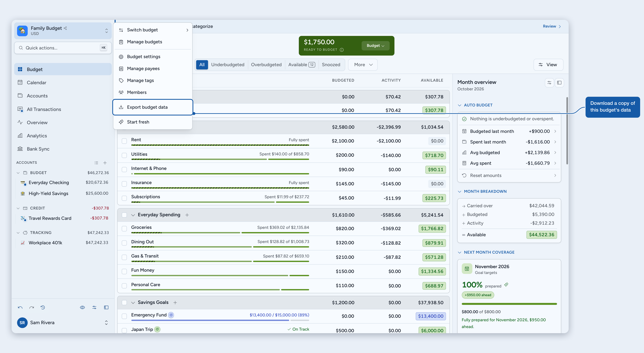Check the Rent category checkbox
Image resolution: width=644 pixels, height=353 pixels.
(x=124, y=141)
